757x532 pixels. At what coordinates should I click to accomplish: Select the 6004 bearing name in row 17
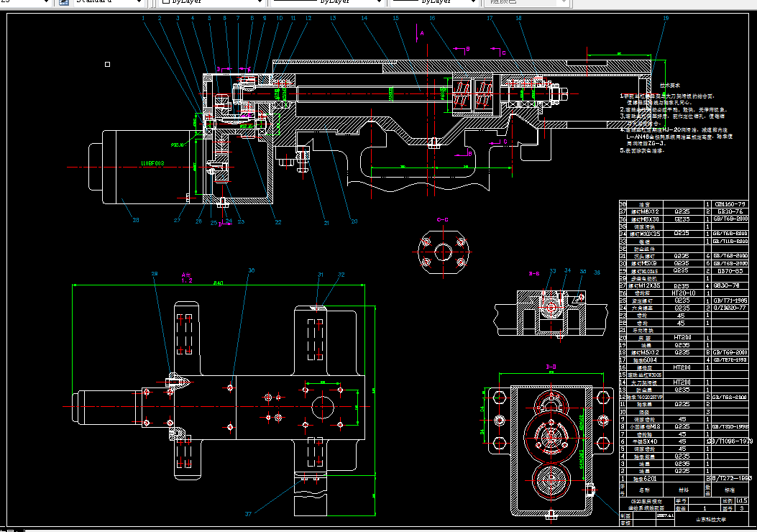[645, 359]
